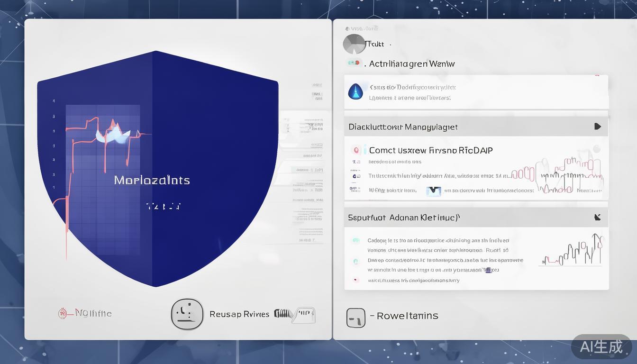637x364 pixels.
Task: Click the gray pie avatar beside Tcukt
Action: [354, 44]
